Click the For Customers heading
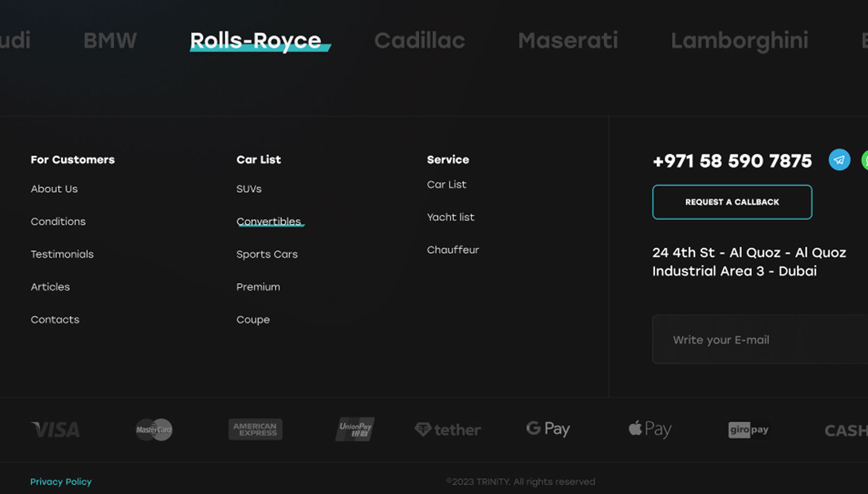The height and width of the screenshot is (494, 868). coord(73,160)
